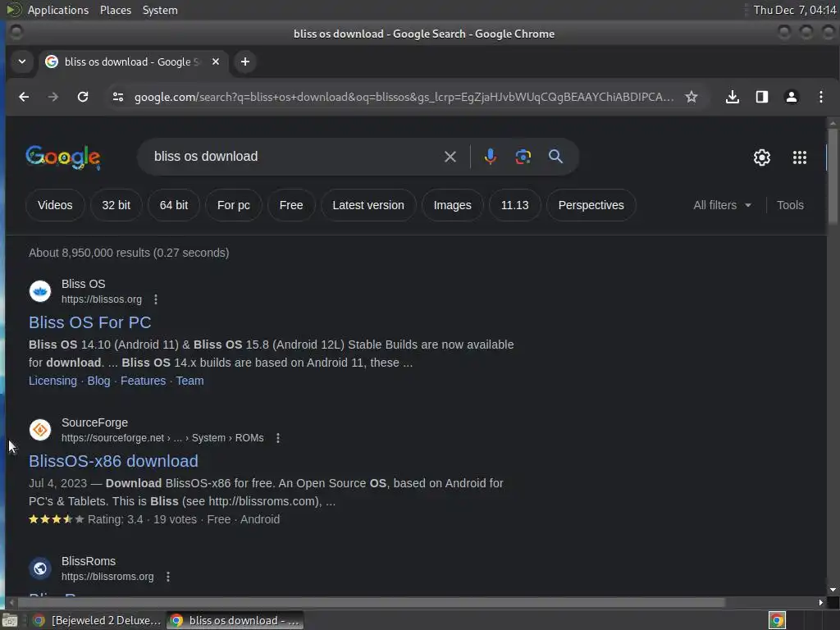The image size is (840, 630).
Task: Click the forward navigation arrow
Action: point(53,97)
